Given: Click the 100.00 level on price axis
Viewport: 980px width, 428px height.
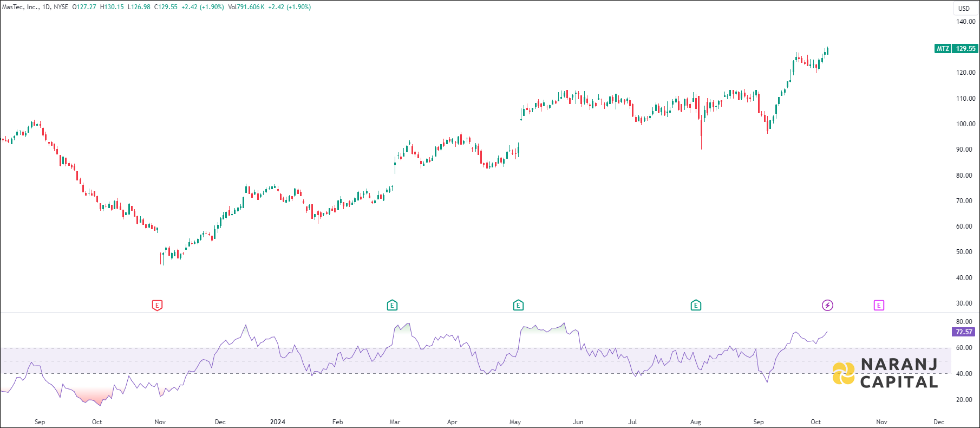Looking at the screenshot, I should [965, 124].
